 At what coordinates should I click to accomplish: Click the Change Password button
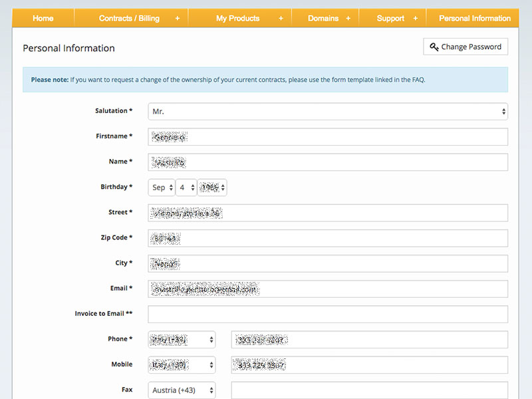click(x=465, y=47)
